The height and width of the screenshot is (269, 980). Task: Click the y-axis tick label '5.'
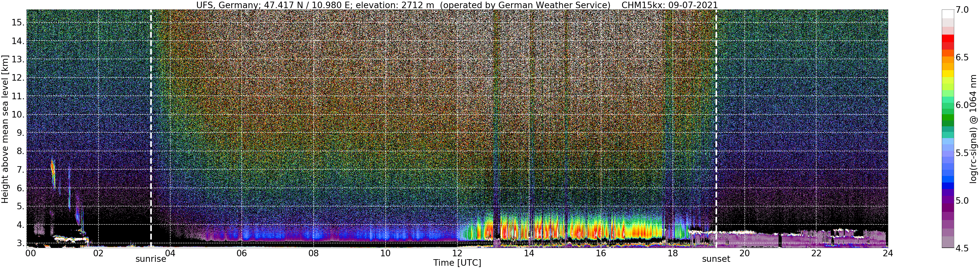pos(21,207)
